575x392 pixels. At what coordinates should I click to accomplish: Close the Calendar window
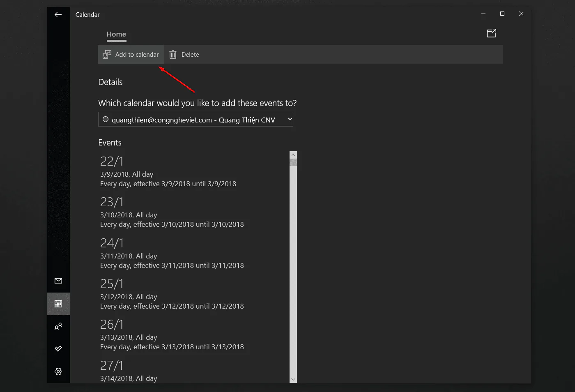(x=521, y=14)
